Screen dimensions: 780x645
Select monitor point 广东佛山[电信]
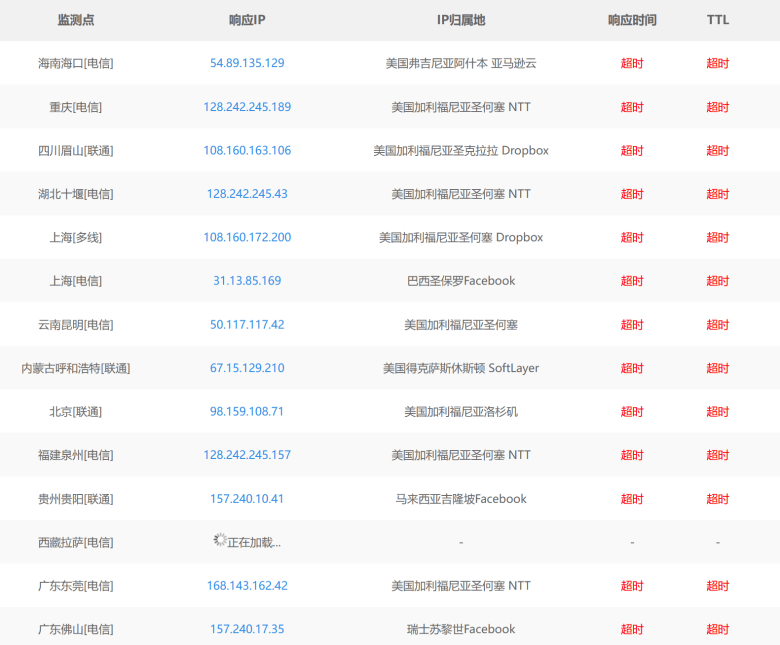76,629
